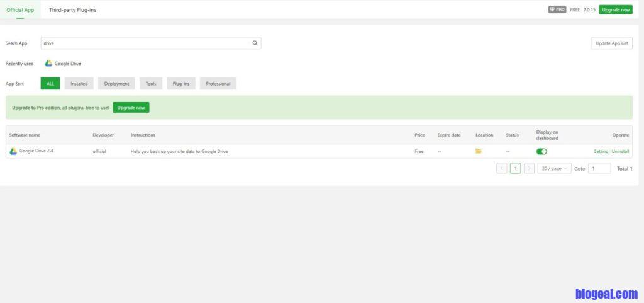Go to previous page arrow

coord(501,168)
